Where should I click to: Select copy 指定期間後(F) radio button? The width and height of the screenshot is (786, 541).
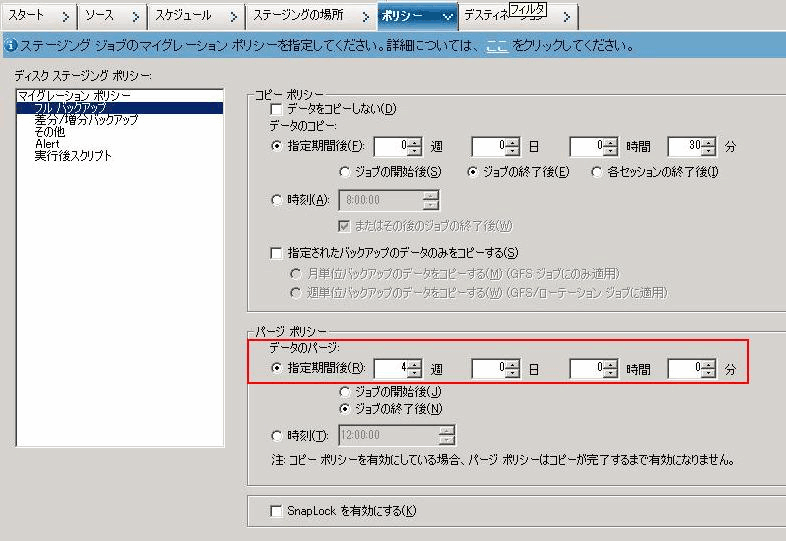pyautogui.click(x=276, y=146)
